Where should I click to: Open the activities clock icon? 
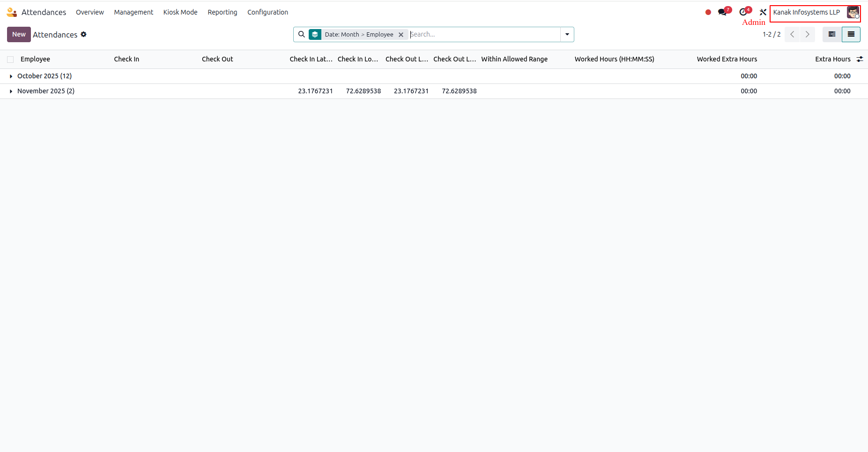(x=743, y=12)
